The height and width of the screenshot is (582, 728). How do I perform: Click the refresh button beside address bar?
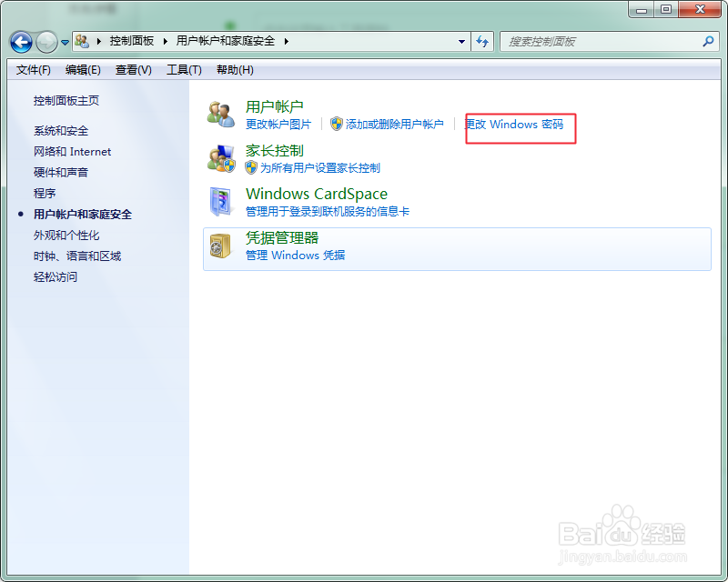coord(482,41)
